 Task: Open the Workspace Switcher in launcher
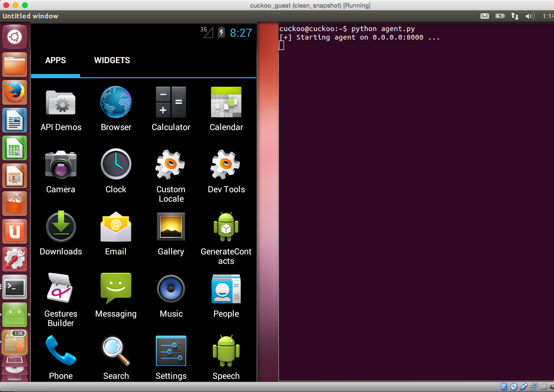(x=15, y=360)
